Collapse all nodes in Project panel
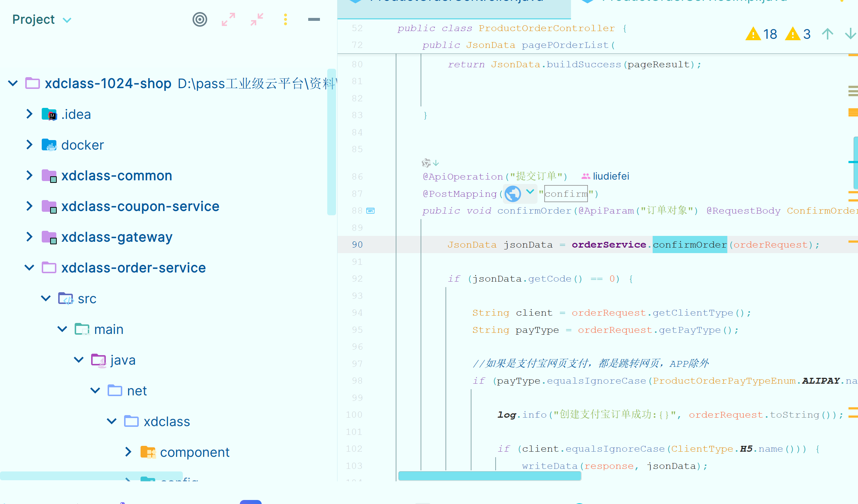 pos(257,19)
